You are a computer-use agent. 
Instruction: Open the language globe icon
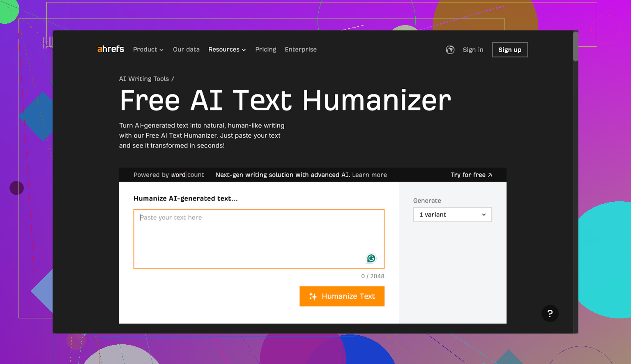click(450, 50)
